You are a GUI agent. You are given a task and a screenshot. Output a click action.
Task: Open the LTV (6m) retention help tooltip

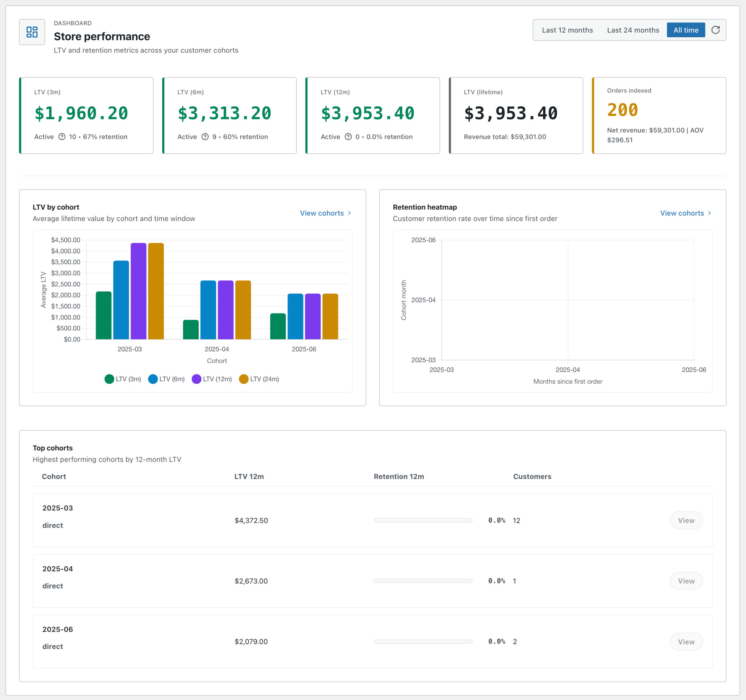pos(205,137)
